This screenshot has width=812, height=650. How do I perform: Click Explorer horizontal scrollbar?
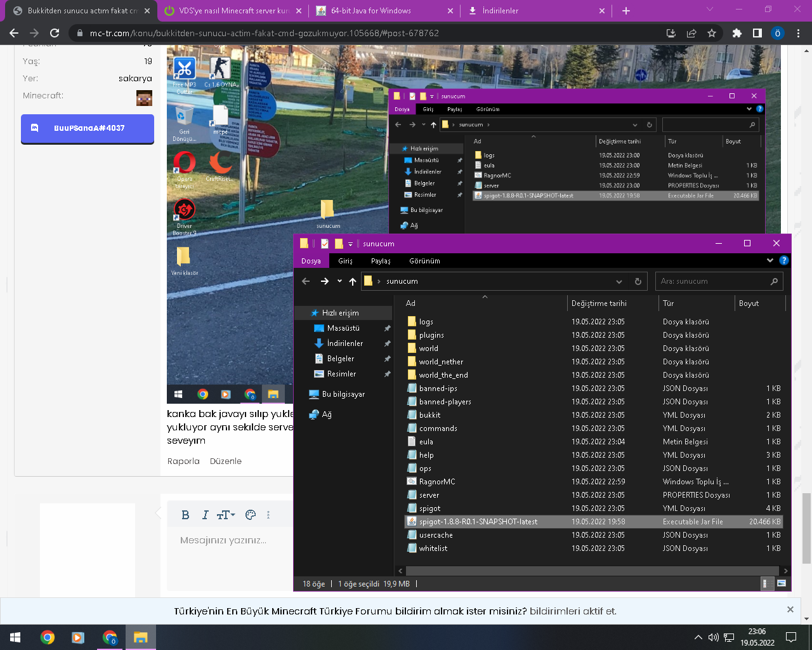click(593, 571)
